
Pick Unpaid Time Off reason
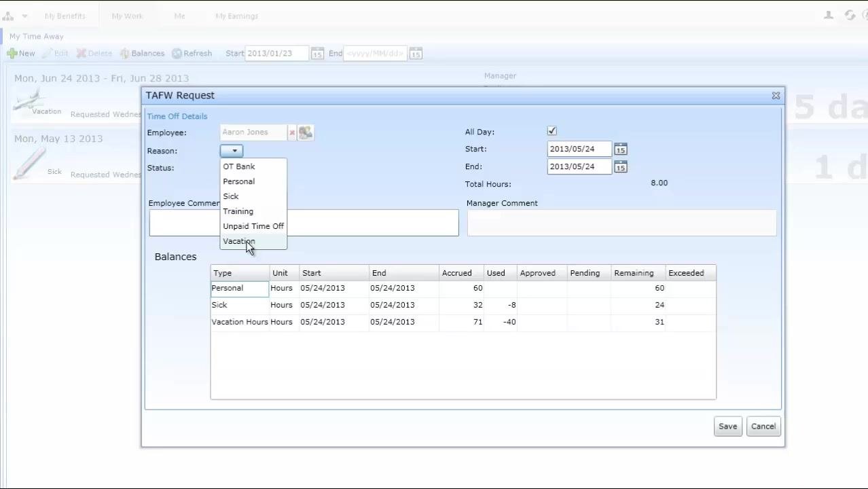(x=253, y=226)
